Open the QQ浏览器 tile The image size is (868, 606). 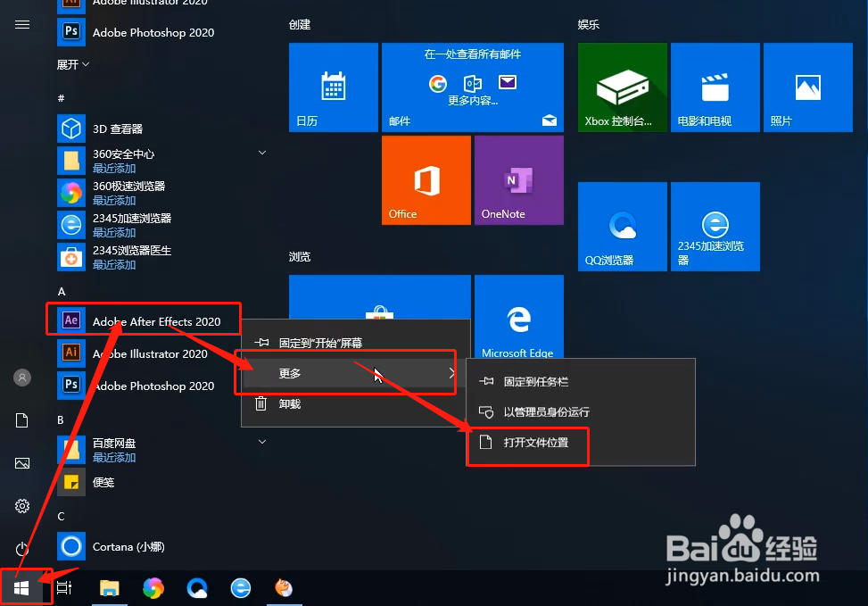622,227
